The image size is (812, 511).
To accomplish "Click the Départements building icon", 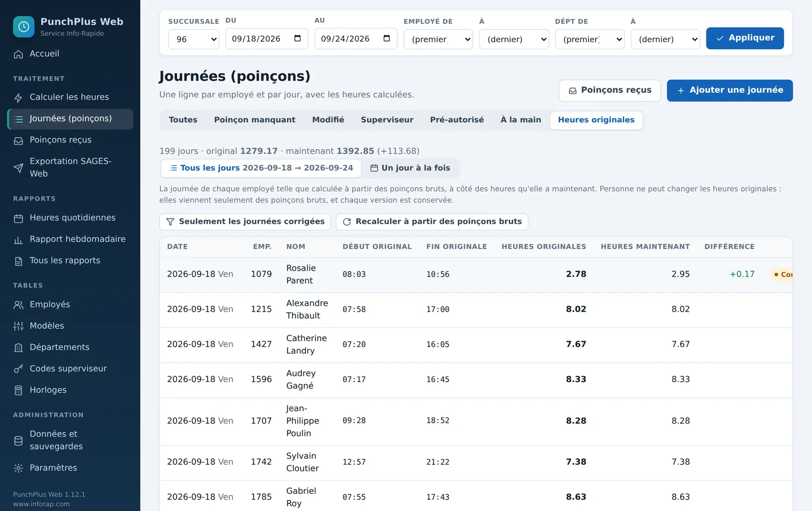I will coord(18,348).
